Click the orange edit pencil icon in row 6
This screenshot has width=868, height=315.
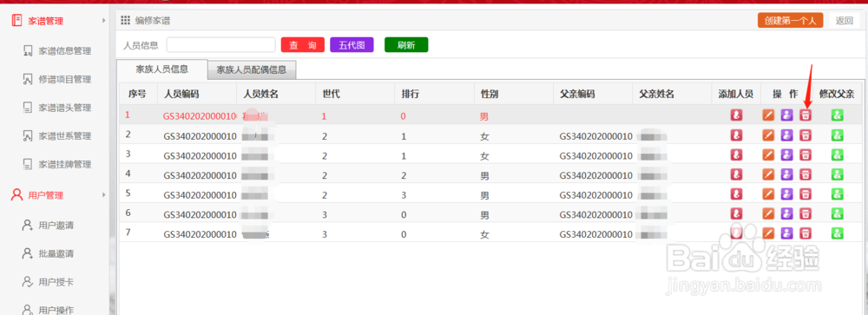click(x=768, y=213)
